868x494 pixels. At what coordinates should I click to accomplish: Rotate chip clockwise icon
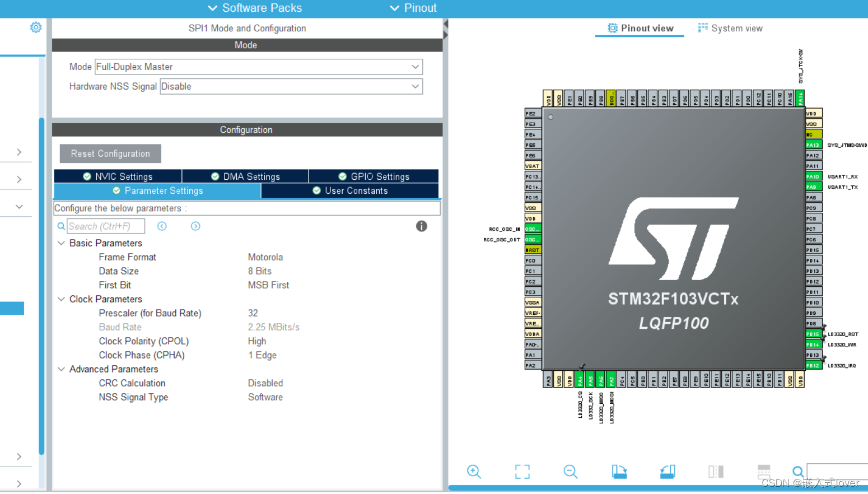pyautogui.click(x=619, y=472)
